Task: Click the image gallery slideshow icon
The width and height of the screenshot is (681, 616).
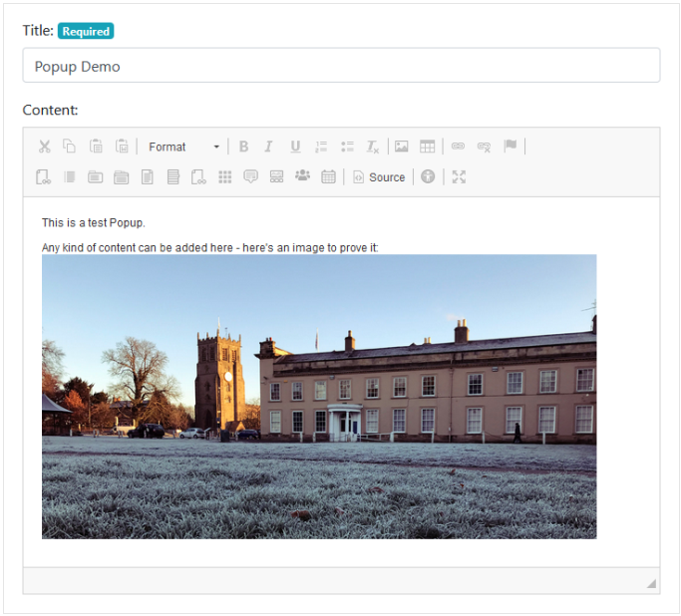Action: pyautogui.click(x=276, y=177)
